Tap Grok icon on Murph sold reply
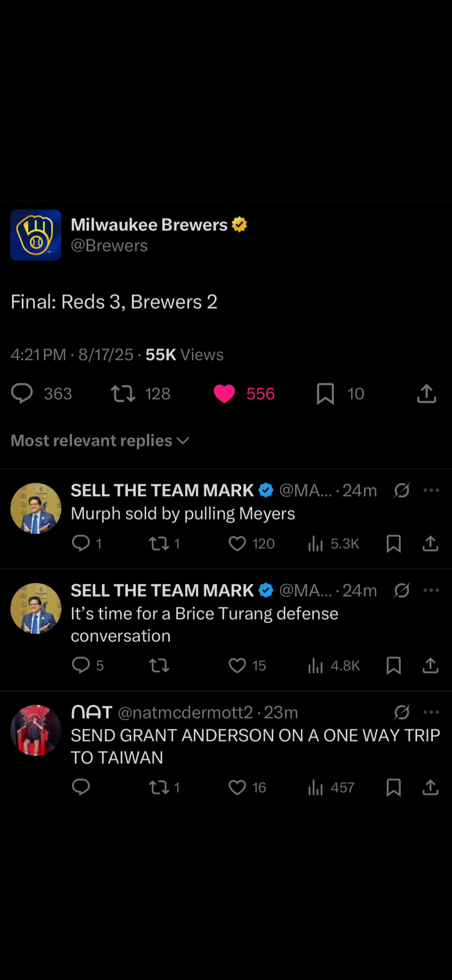The width and height of the screenshot is (452, 980). [402, 491]
